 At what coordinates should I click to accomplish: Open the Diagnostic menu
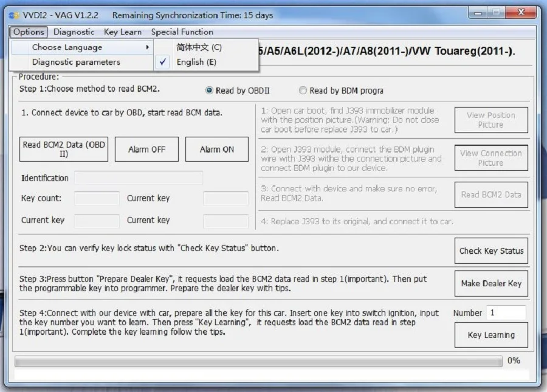[74, 32]
